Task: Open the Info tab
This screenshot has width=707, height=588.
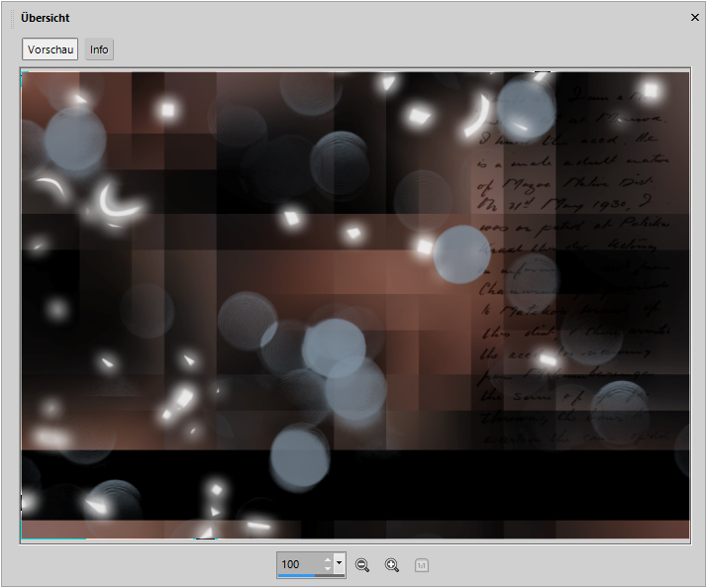Action: coord(99,49)
